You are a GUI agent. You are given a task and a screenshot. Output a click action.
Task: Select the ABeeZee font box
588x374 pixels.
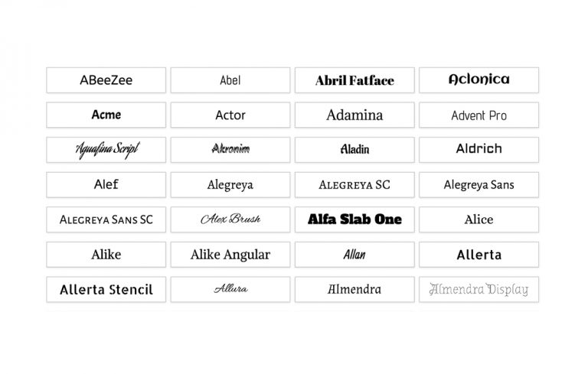[106, 80]
